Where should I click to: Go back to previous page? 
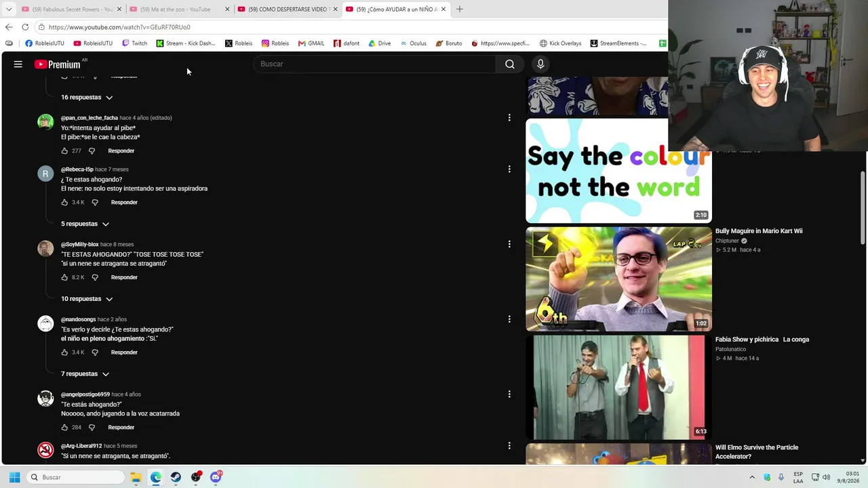pos(9,27)
